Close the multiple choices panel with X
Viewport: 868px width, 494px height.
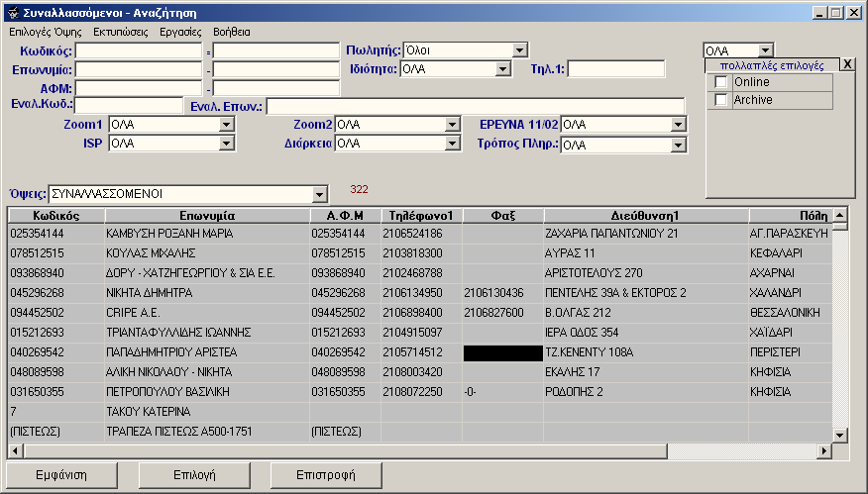[x=846, y=64]
